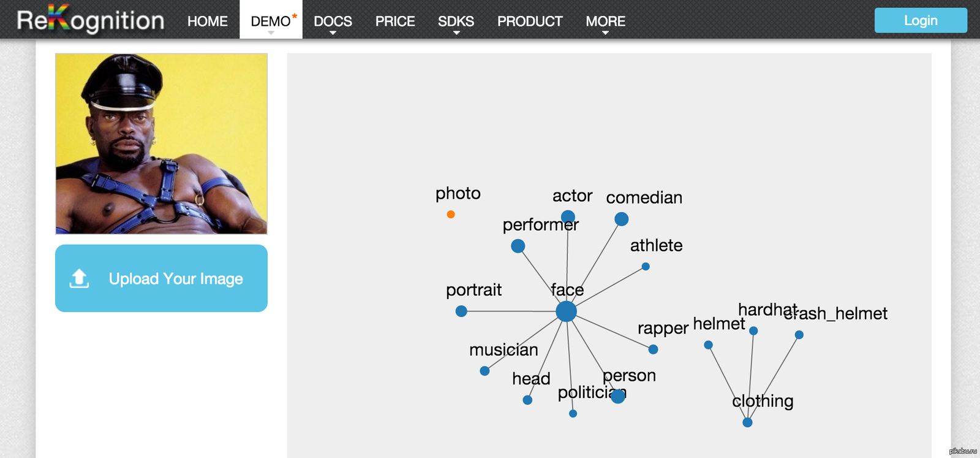Open the MORE dropdown menu

(x=605, y=21)
